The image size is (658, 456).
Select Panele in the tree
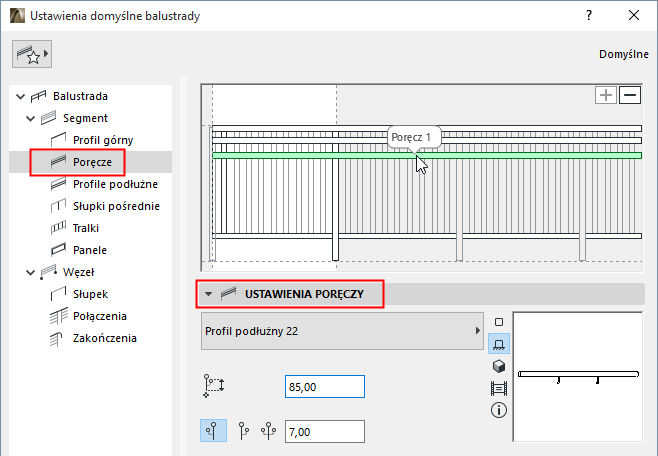(90, 250)
